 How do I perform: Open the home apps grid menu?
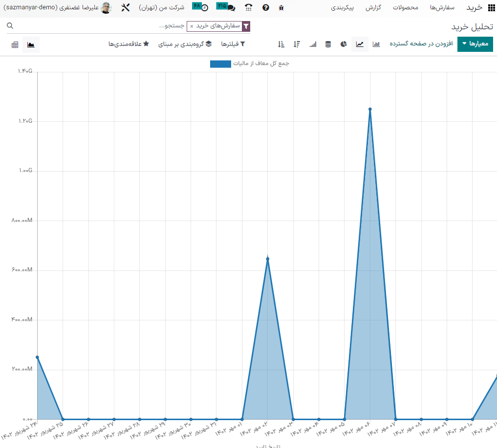point(491,8)
